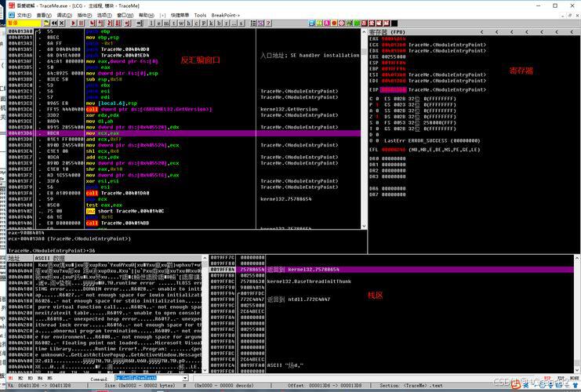Click the Go to address arrow icon

140,23
